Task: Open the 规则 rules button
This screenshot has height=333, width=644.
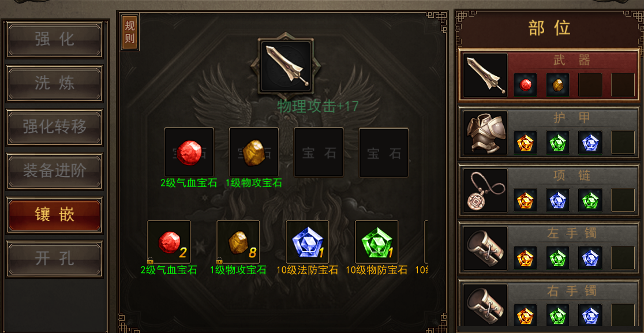Action: click(130, 32)
